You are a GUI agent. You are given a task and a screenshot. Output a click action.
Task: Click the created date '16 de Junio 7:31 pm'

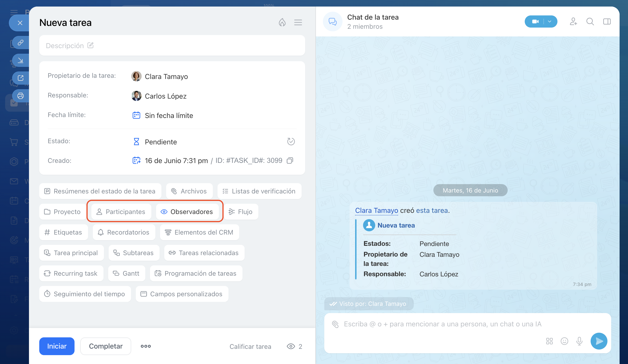(176, 161)
